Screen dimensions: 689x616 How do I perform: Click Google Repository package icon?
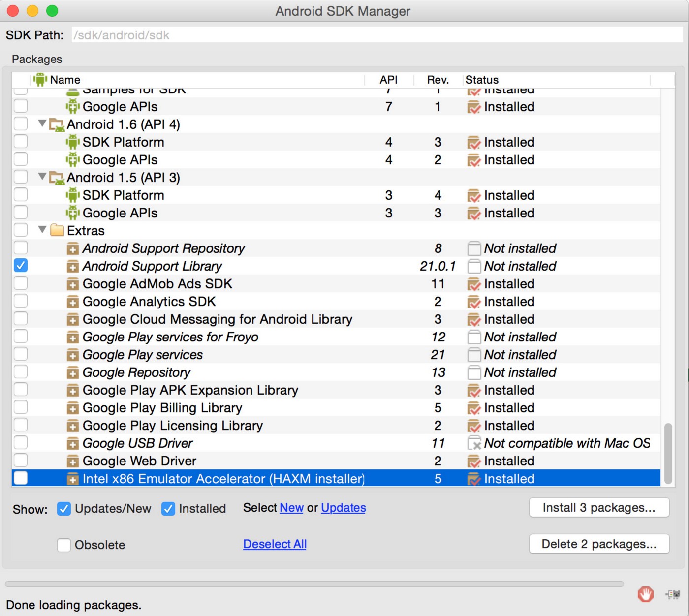point(73,372)
